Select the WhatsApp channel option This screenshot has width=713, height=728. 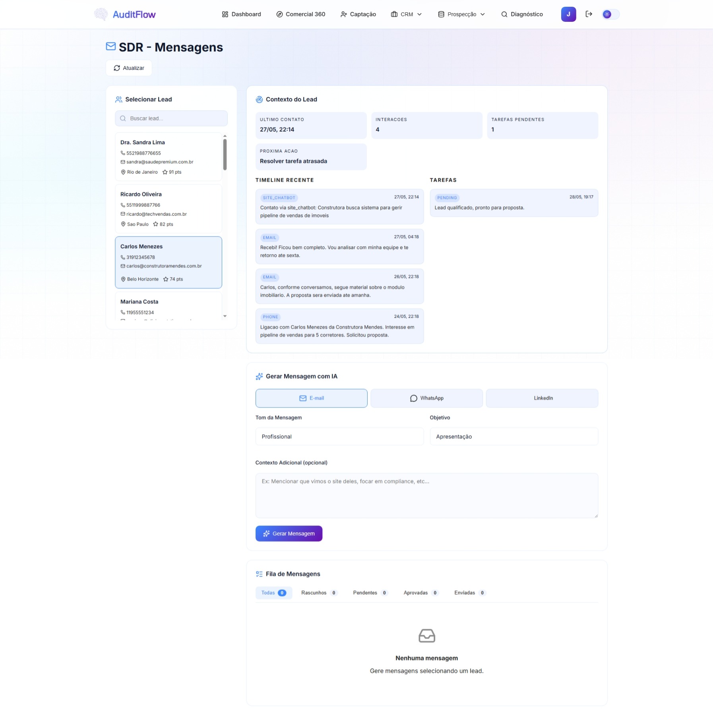pyautogui.click(x=426, y=398)
